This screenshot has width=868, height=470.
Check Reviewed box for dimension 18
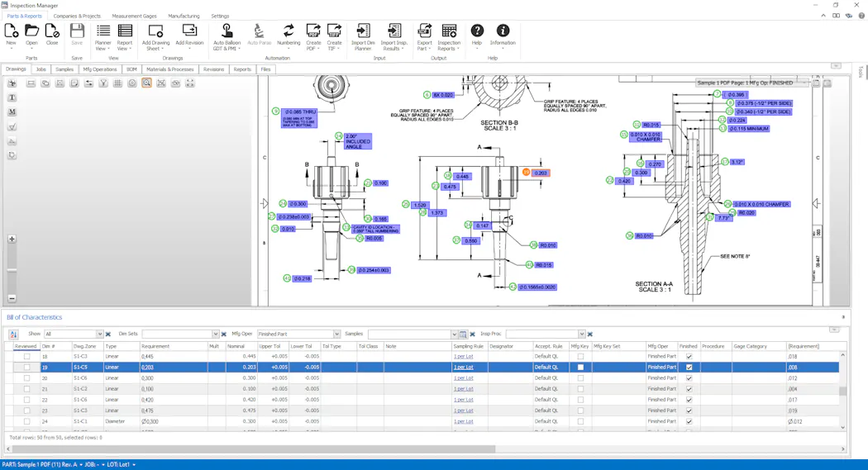click(26, 357)
